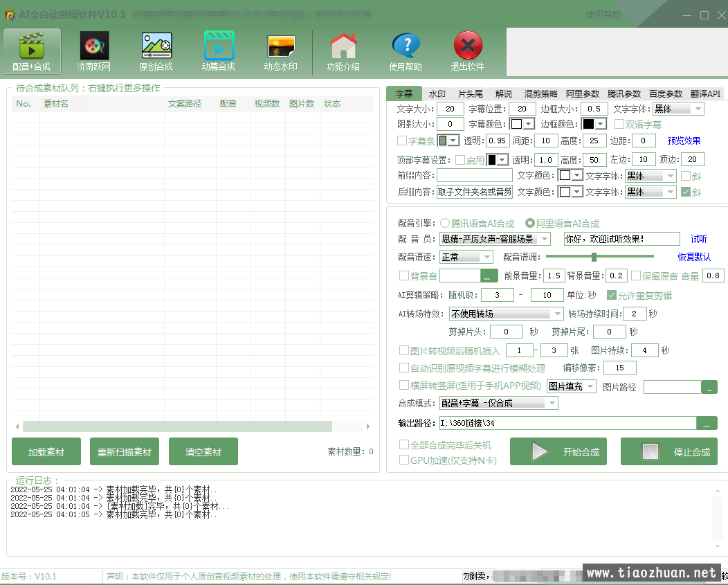Open the 动幕合成 tool
728x585 pixels.
coord(219,51)
